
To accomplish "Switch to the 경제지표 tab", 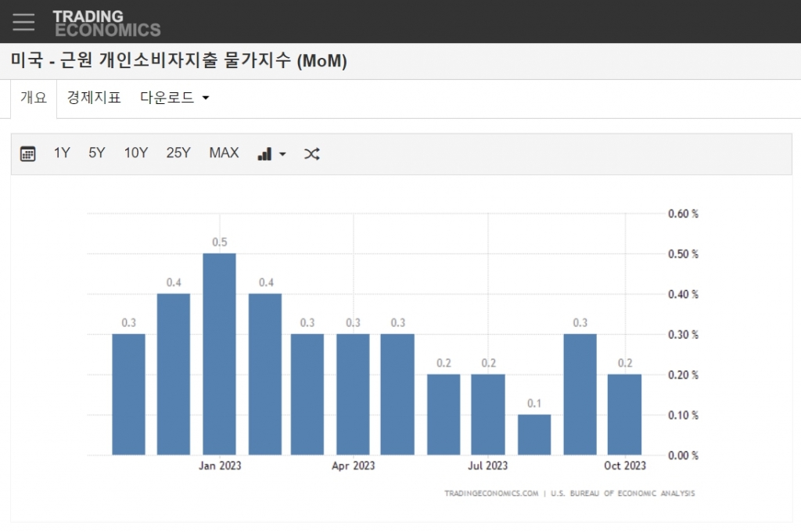I will (94, 98).
